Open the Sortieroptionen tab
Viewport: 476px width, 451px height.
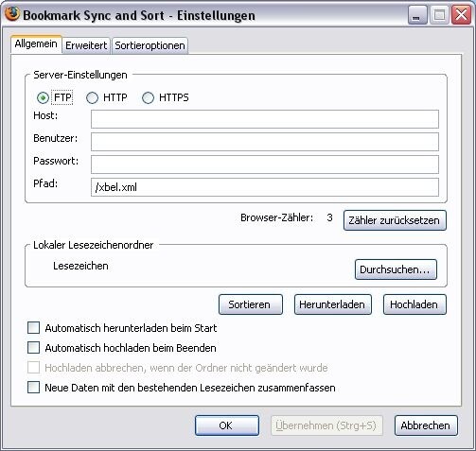[150, 45]
